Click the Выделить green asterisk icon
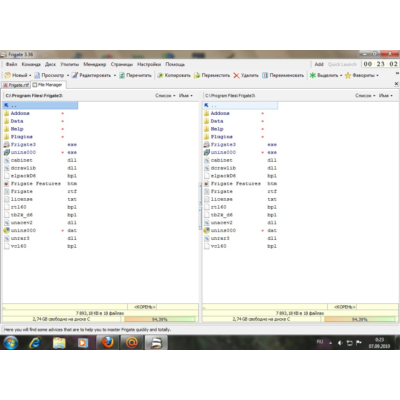The image size is (400, 400). coord(312,75)
